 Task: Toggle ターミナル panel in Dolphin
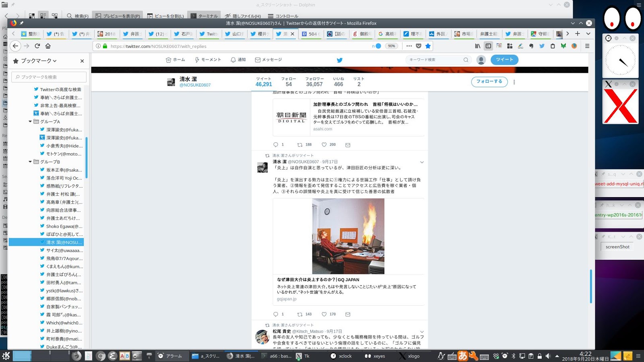pyautogui.click(x=204, y=16)
